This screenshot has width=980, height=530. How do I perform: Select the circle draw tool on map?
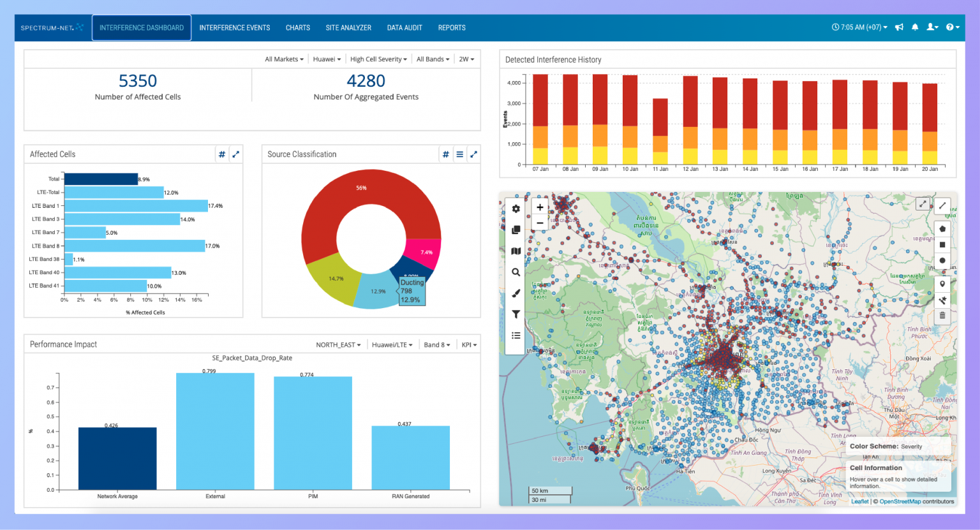pos(942,260)
